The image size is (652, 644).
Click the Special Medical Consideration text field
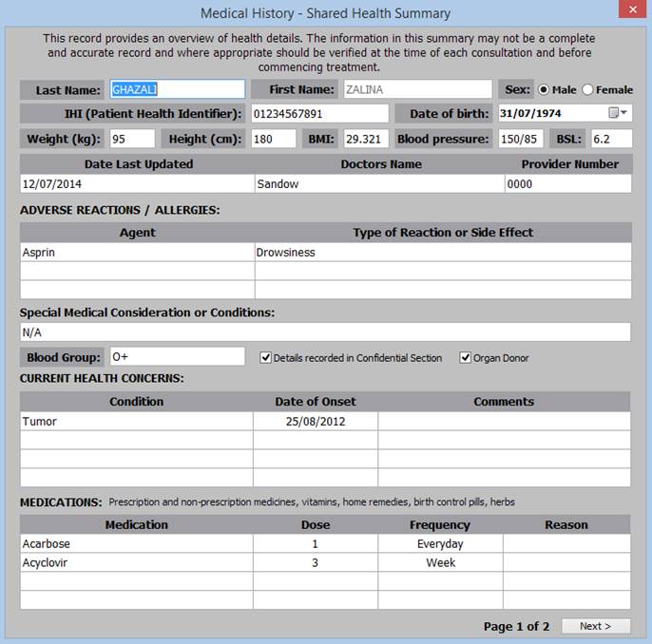point(325,332)
